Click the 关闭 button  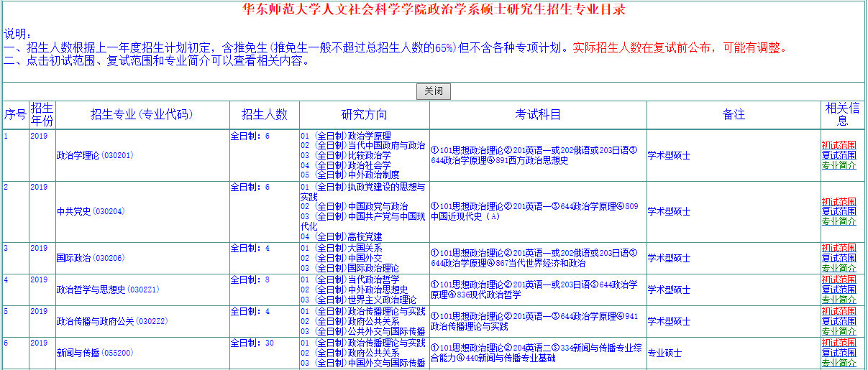coord(434,91)
